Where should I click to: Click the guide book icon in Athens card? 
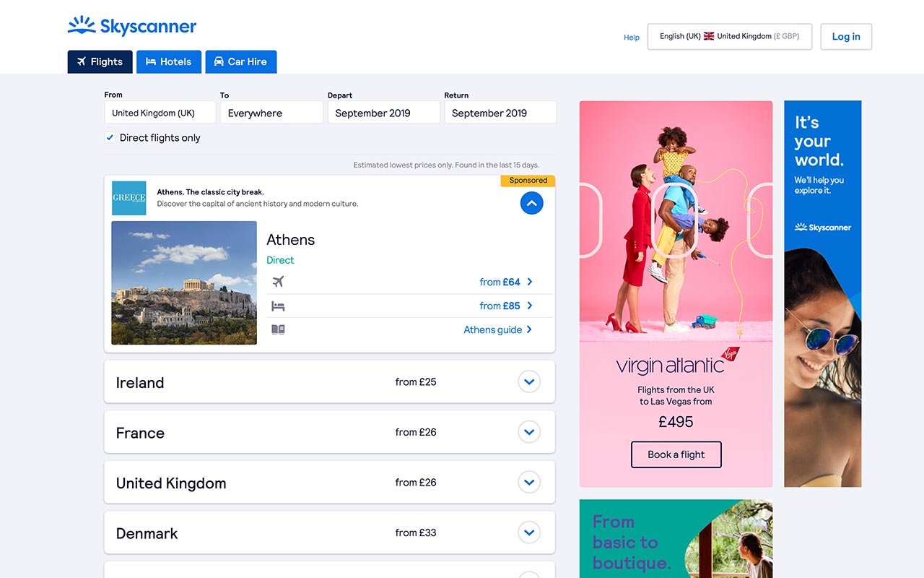pos(278,329)
